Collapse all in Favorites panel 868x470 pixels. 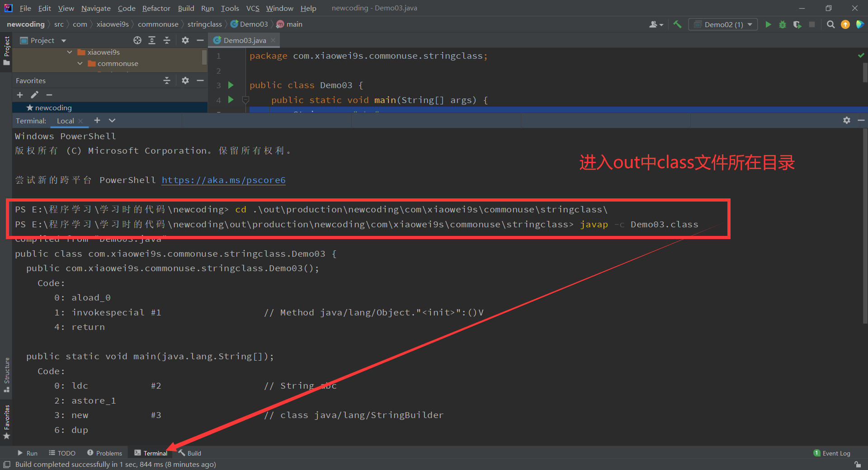tap(167, 80)
